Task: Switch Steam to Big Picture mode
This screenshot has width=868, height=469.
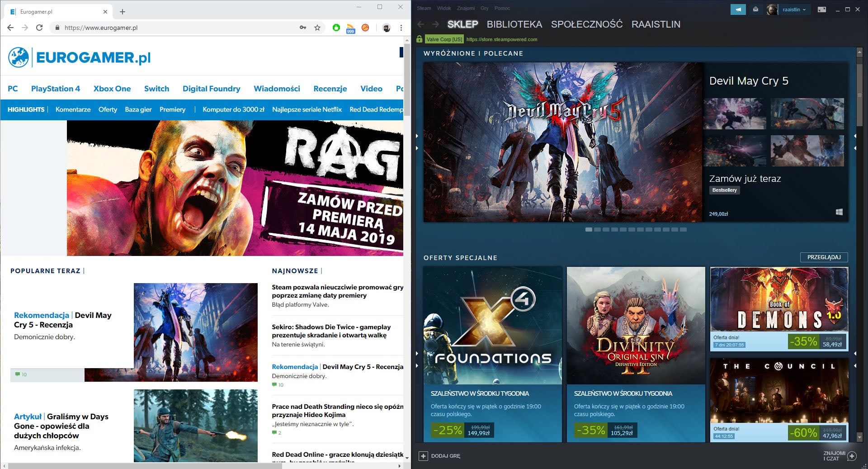Action: [x=822, y=9]
